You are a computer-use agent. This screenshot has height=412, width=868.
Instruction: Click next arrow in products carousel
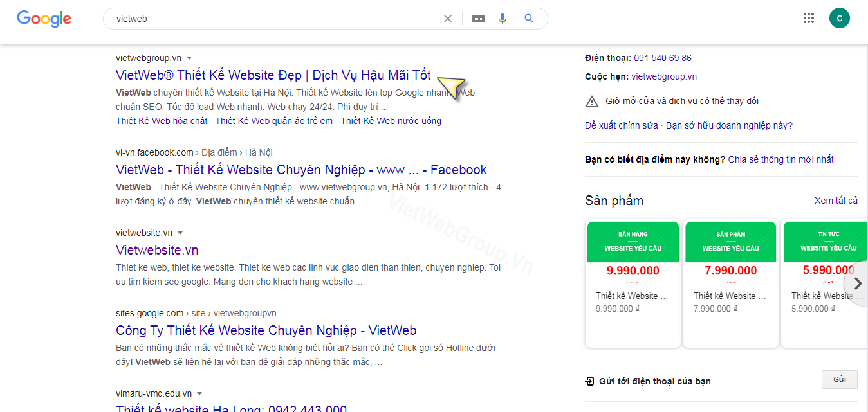coord(857,283)
